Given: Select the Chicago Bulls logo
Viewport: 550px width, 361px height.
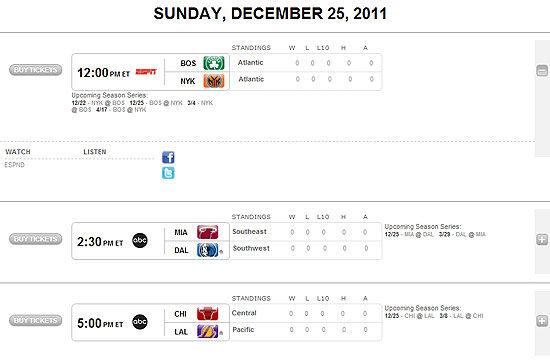Looking at the screenshot, I should (207, 314).
